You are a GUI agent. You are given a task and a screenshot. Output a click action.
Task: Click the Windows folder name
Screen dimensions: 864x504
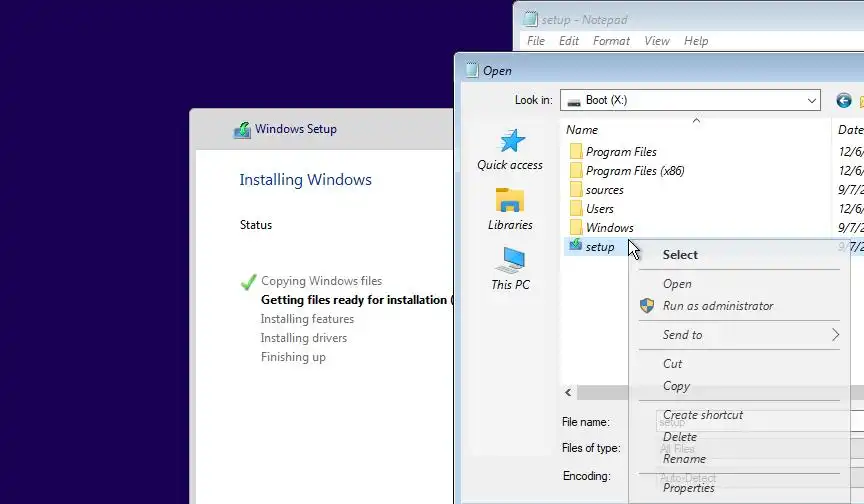(609, 227)
